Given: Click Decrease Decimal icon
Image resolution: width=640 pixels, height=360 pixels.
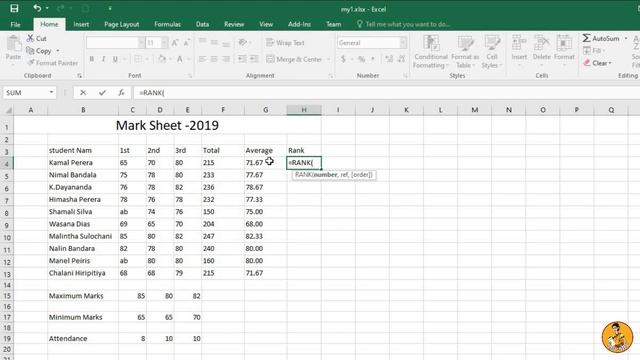Looking at the screenshot, I should 402,59.
